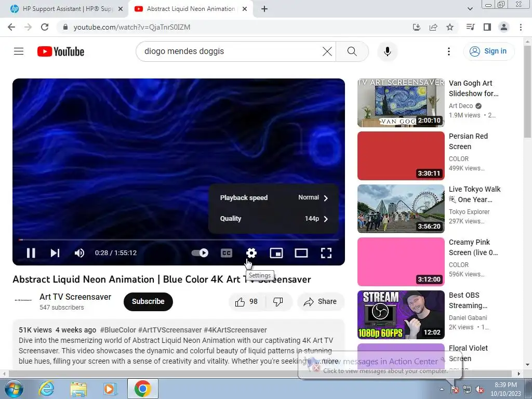532x399 pixels.
Task: Click the video progress bar
Action: coord(179,240)
